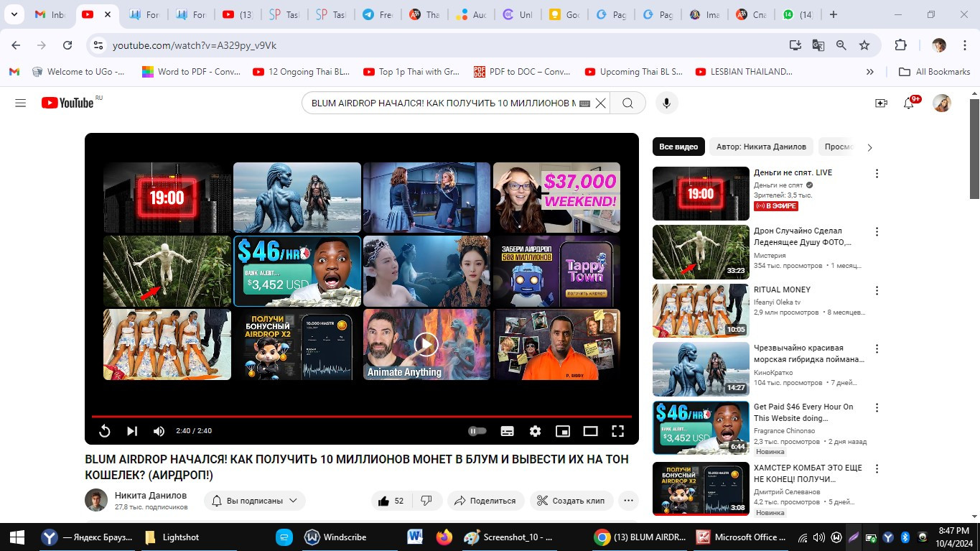The image size is (980, 551).
Task: Open menu for Дрон Случайно Сделал video
Action: pyautogui.click(x=877, y=232)
